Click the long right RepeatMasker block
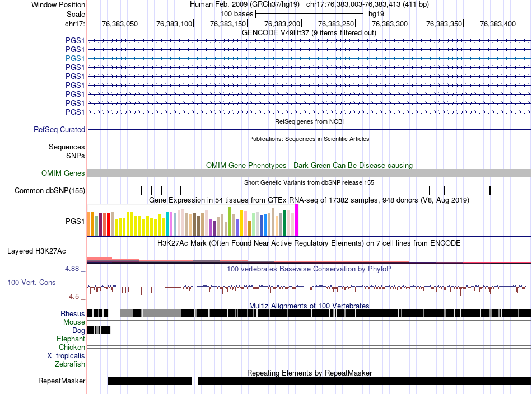 pyautogui.click(x=365, y=381)
